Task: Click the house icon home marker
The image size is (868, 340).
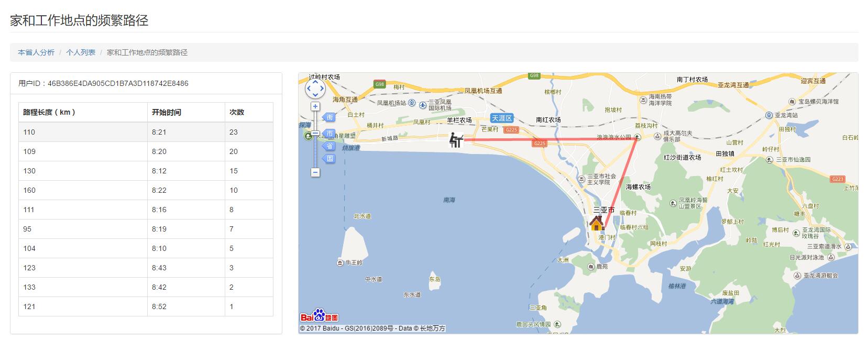Action: (x=597, y=224)
